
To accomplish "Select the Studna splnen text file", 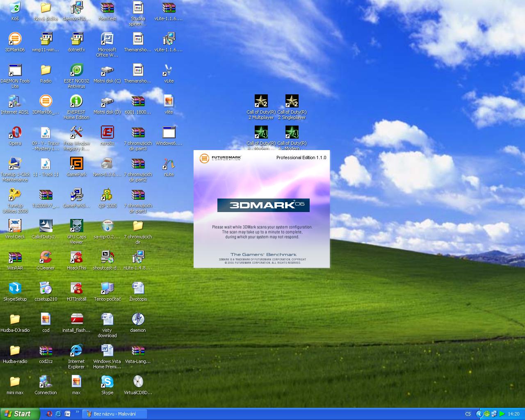I will click(x=138, y=8).
